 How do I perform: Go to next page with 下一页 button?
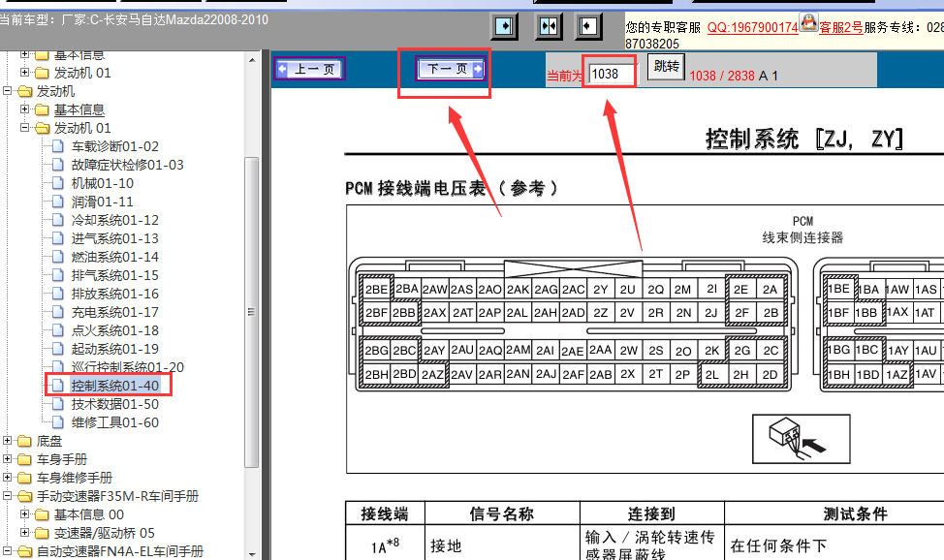[452, 69]
